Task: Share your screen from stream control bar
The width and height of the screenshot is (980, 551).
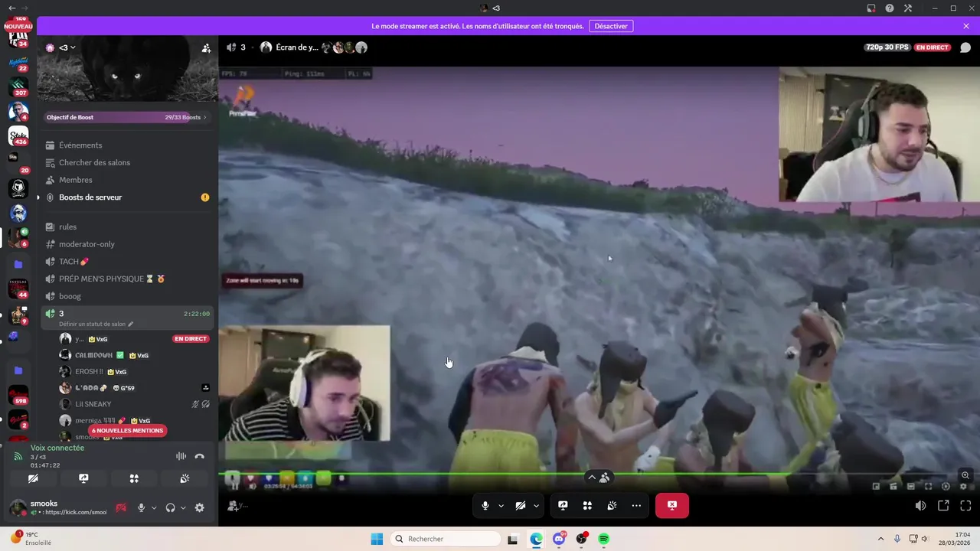Action: click(563, 506)
